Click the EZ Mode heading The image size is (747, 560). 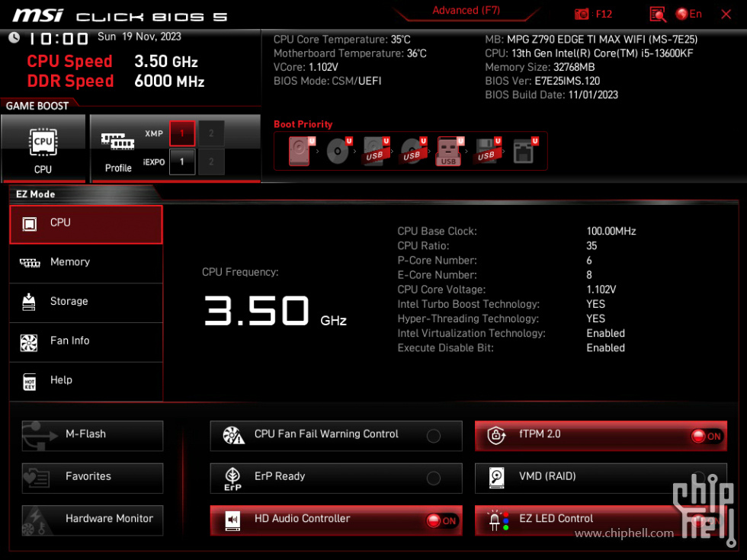[x=35, y=194]
